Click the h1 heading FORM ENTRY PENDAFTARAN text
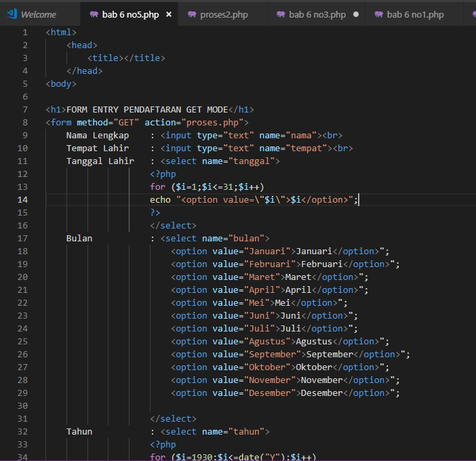The image size is (476, 461). tap(147, 110)
